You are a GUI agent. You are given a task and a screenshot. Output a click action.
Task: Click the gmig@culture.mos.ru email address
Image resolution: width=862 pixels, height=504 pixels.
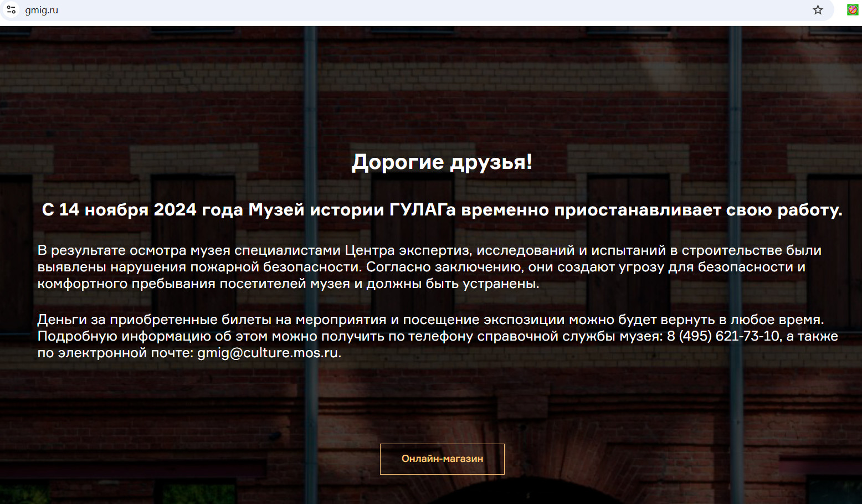(268, 353)
